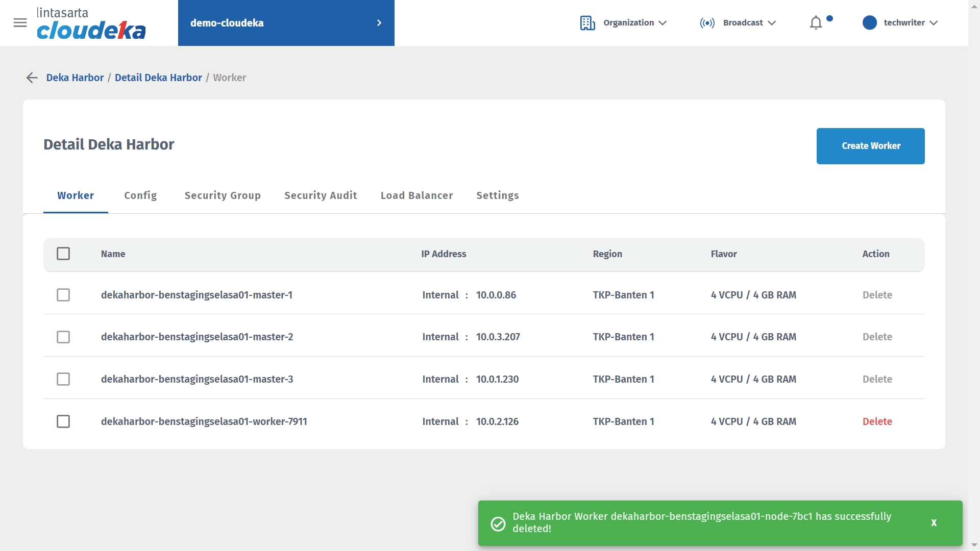The height and width of the screenshot is (551, 980).
Task: Open the Security Group tab
Action: coord(223,195)
